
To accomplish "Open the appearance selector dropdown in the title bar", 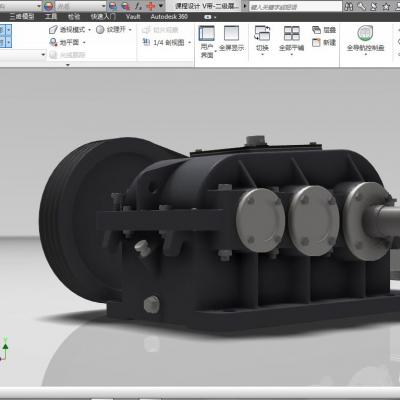I will pyautogui.click(x=103, y=6).
